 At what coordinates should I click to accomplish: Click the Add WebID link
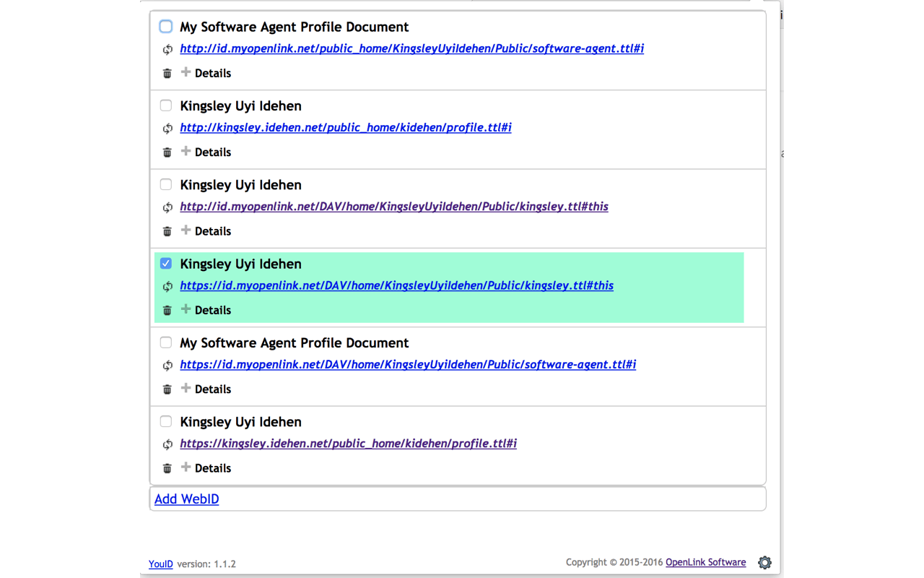coord(186,499)
